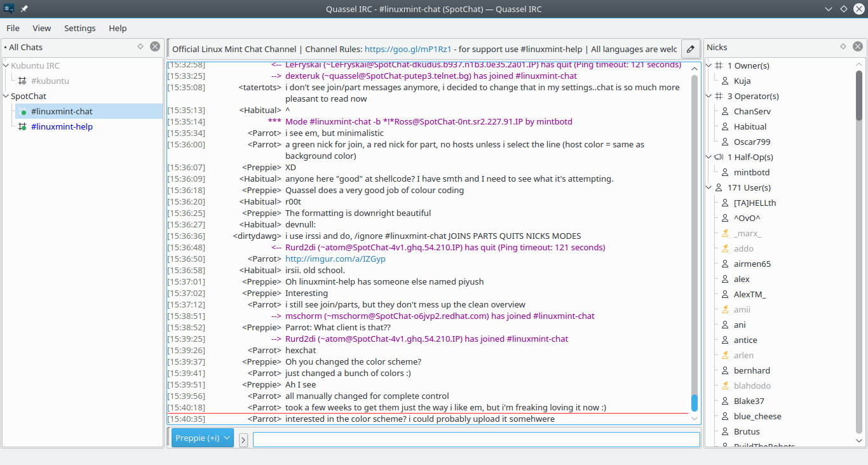The height and width of the screenshot is (465, 868).
Task: Click the nick list scrollbar down arrow
Action: click(x=859, y=440)
